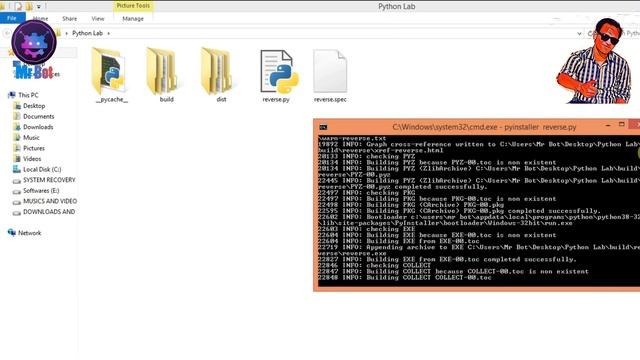Open the File ribbon tab

click(x=12, y=18)
